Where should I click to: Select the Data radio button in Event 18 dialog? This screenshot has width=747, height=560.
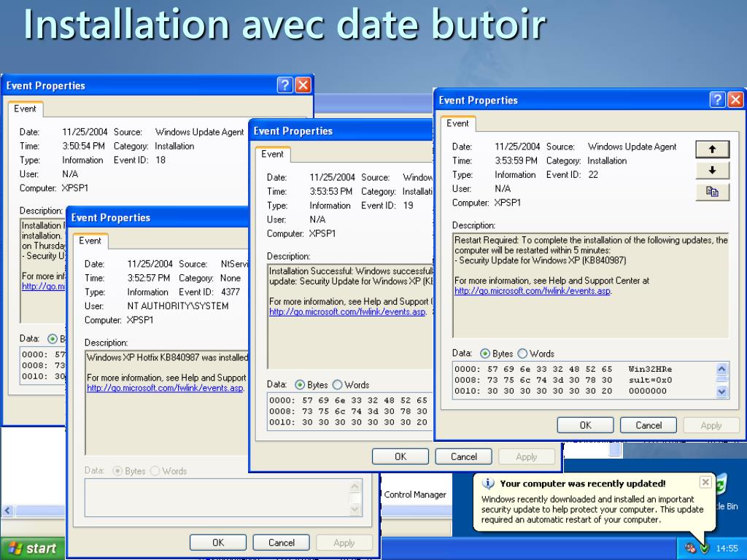[53, 338]
